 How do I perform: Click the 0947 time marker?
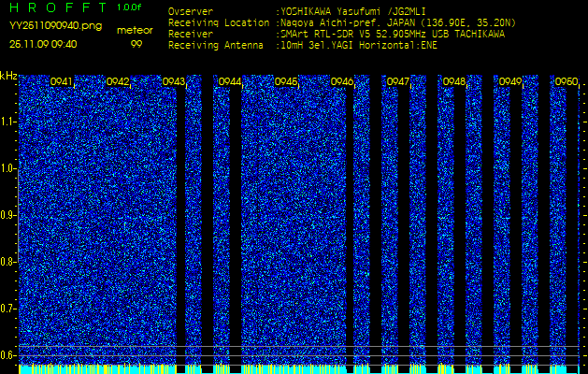click(x=398, y=81)
